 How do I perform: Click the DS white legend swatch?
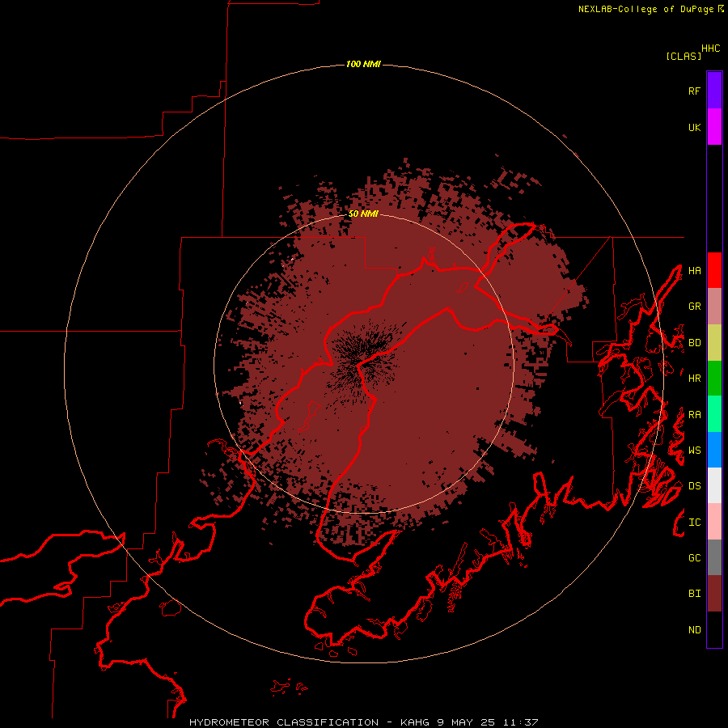click(714, 485)
